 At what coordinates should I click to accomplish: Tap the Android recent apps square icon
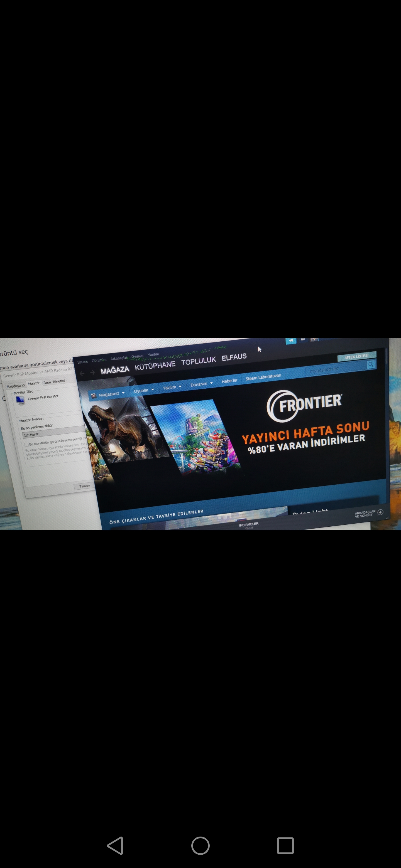coord(285,845)
